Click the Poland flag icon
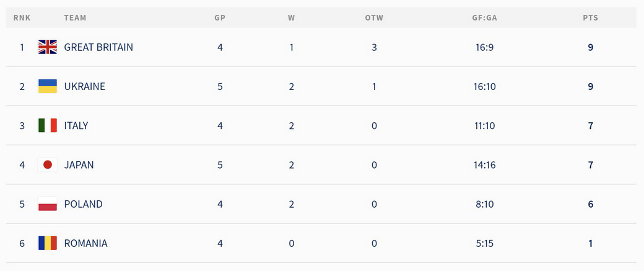The width and height of the screenshot is (644, 271). click(48, 204)
